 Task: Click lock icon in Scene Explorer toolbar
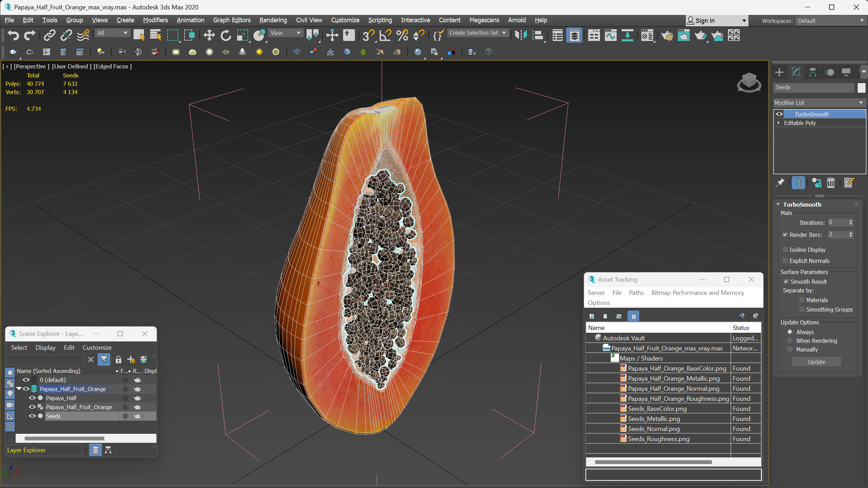118,359
